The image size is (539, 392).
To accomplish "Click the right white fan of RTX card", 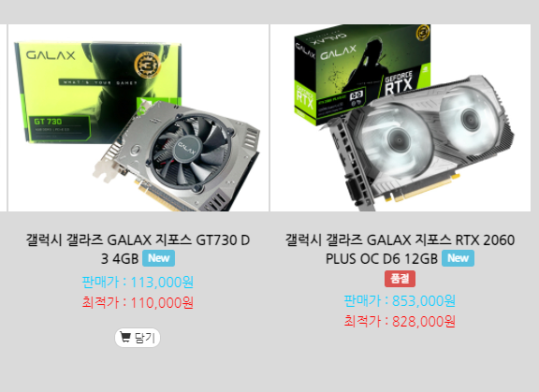I will (470, 119).
